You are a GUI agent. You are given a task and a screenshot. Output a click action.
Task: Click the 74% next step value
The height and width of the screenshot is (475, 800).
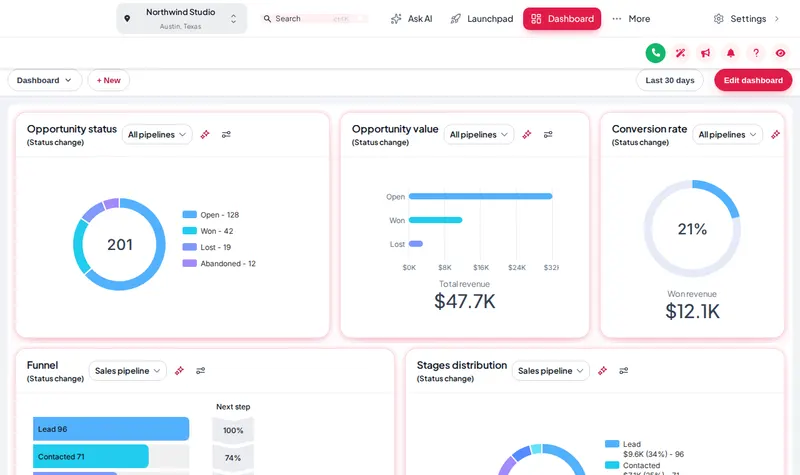(233, 458)
